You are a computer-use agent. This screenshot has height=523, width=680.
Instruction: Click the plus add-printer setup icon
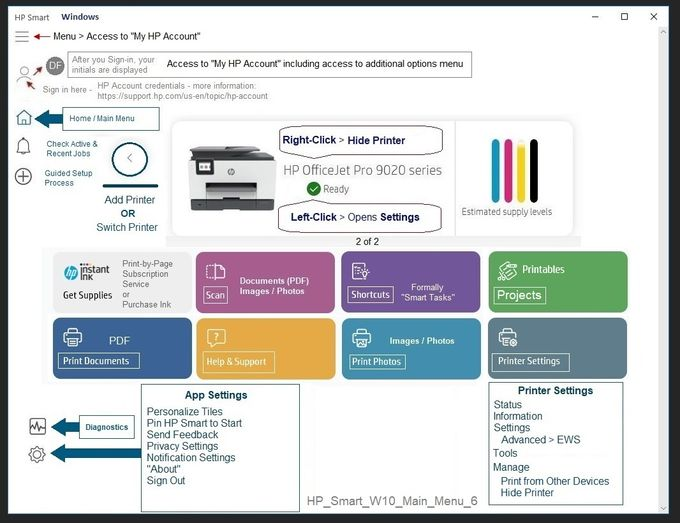coord(23,177)
